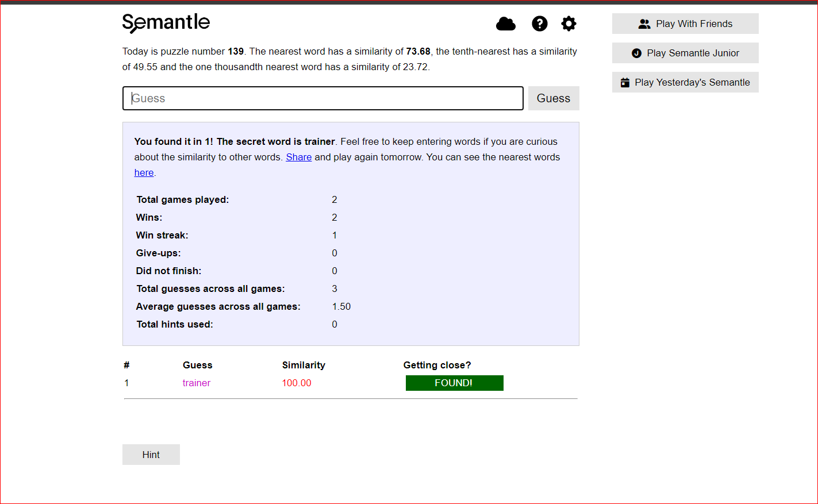Image resolution: width=818 pixels, height=504 pixels.
Task: Open the Share link
Action: (298, 157)
